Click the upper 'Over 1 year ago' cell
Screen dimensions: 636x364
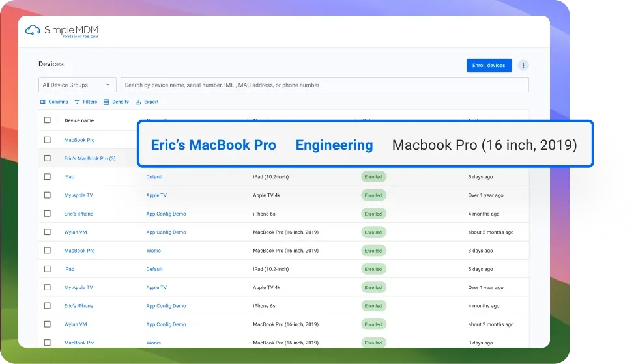pos(485,195)
